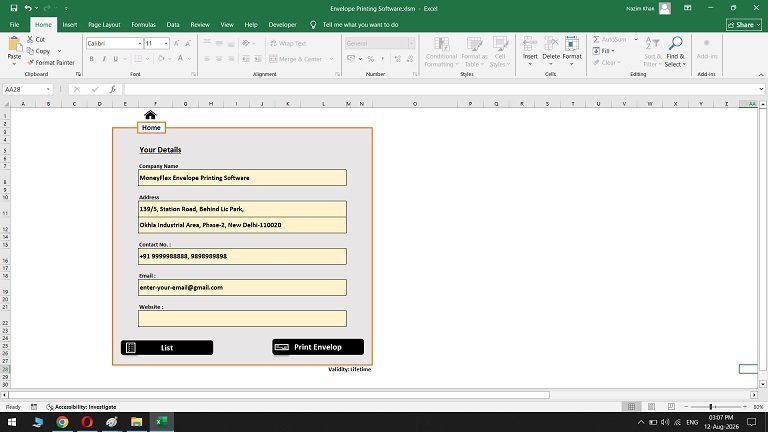Image resolution: width=768 pixels, height=432 pixels.
Task: Switch to the Formulas tab
Action: [144, 24]
